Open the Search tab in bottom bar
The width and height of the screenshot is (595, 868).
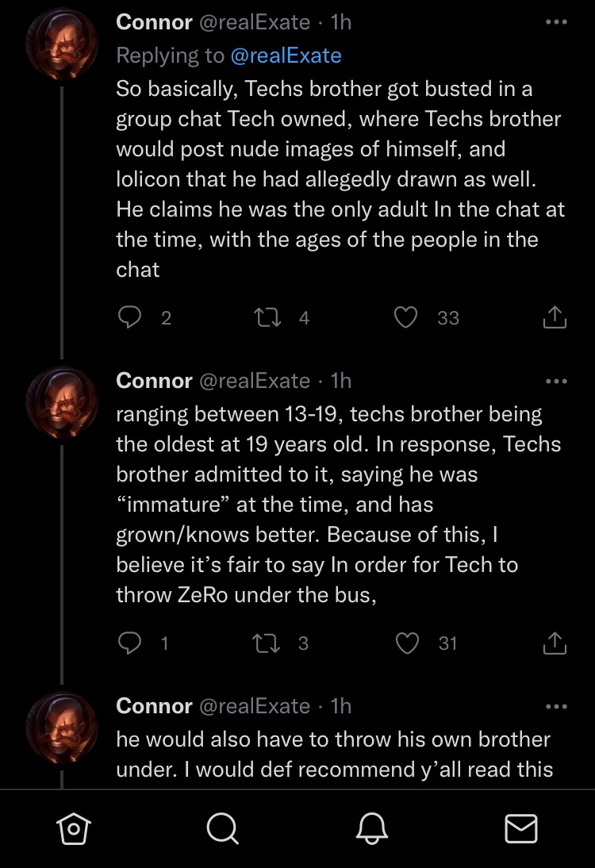pos(222,828)
